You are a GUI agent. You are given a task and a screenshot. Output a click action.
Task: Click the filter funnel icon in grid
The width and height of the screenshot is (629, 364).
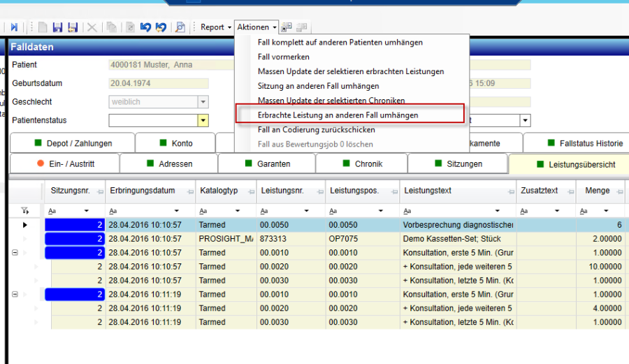coord(26,210)
